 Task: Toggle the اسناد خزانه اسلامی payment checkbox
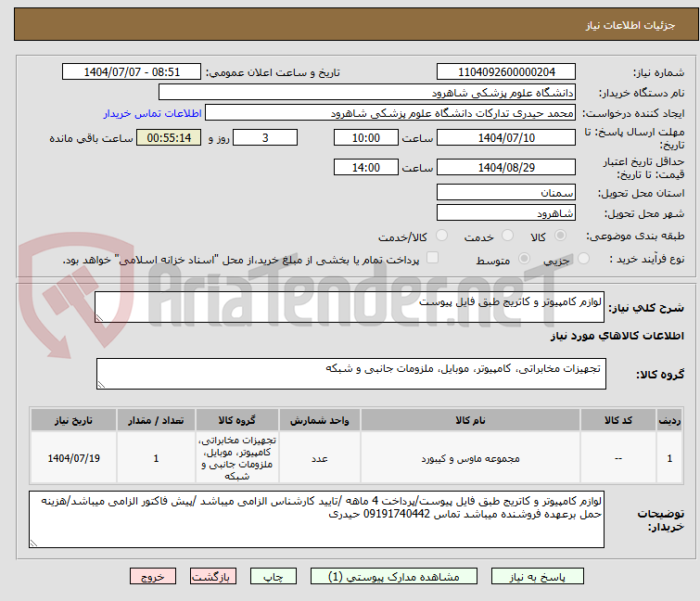[x=432, y=257]
